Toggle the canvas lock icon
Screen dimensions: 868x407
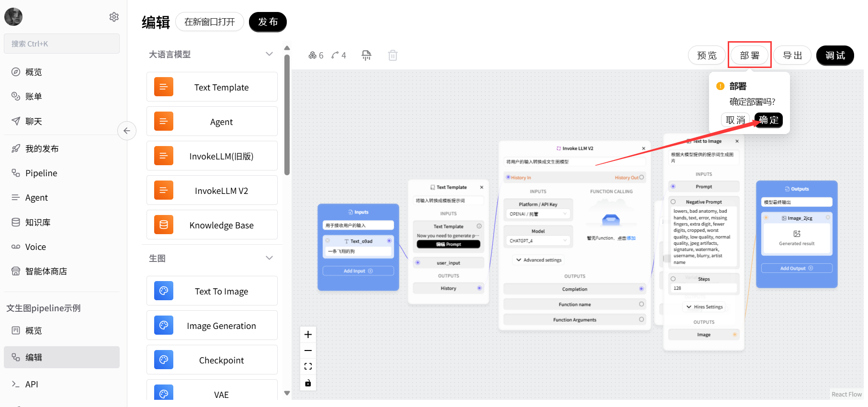(308, 383)
